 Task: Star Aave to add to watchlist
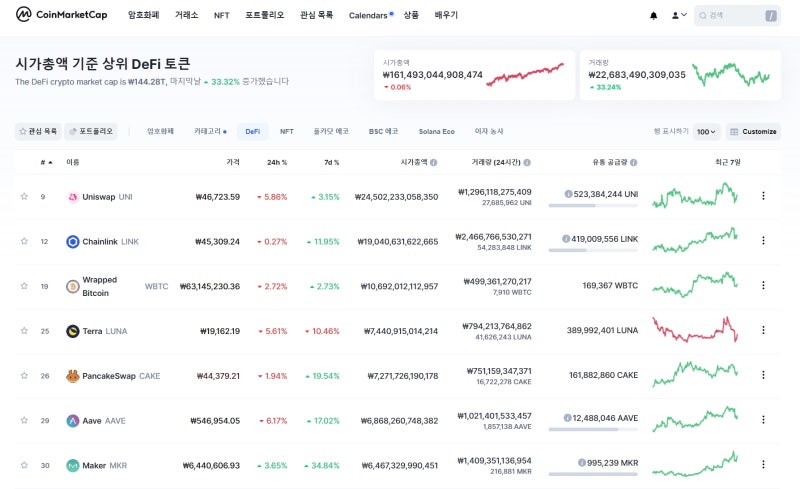24,420
